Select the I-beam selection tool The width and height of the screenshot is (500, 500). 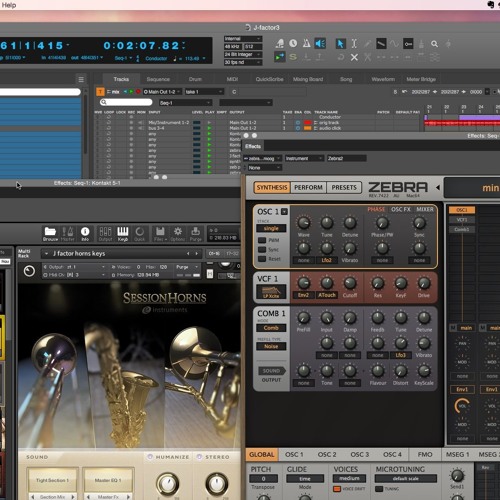click(354, 44)
